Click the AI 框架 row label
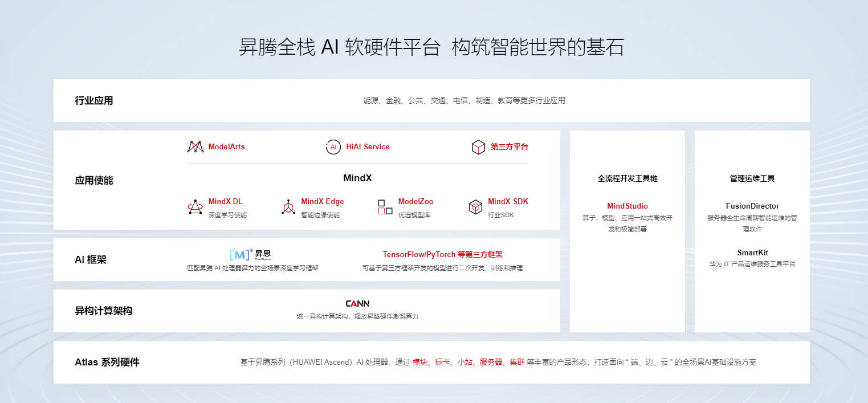This screenshot has height=403, width=868. [91, 260]
